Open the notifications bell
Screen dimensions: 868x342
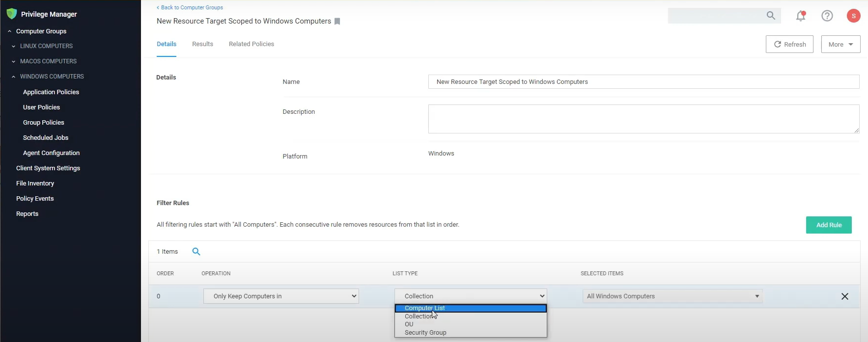tap(801, 16)
